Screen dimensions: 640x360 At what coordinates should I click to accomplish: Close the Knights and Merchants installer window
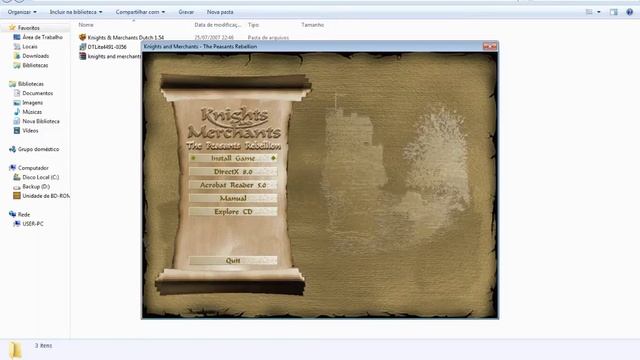[x=489, y=46]
